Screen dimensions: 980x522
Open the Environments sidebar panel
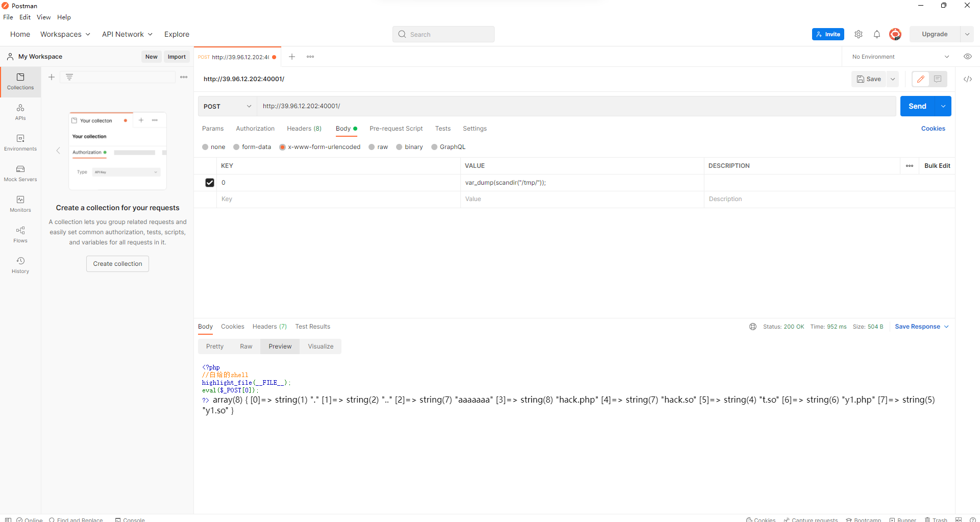pos(20,143)
